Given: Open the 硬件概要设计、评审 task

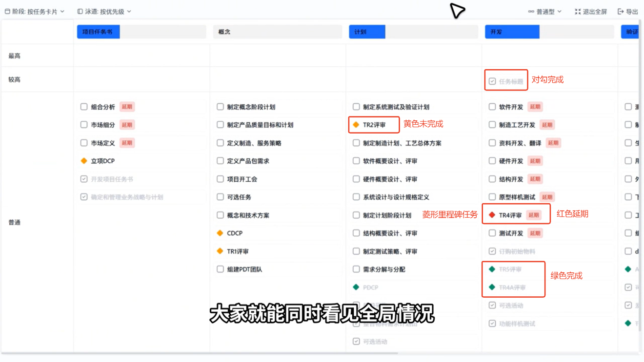Looking at the screenshot, I should coord(390,179).
